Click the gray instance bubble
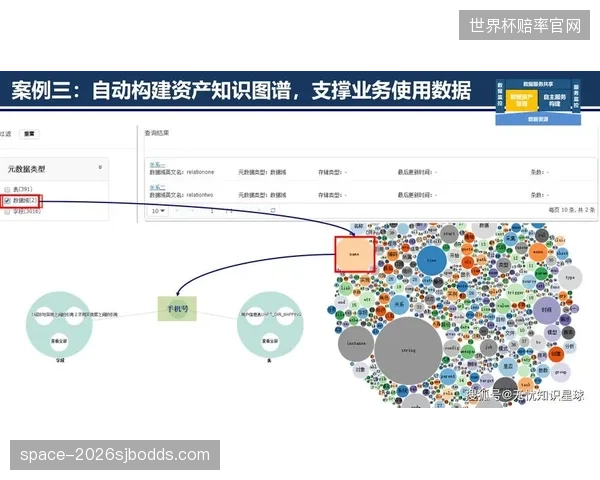The height and width of the screenshot is (480, 600). click(x=356, y=343)
